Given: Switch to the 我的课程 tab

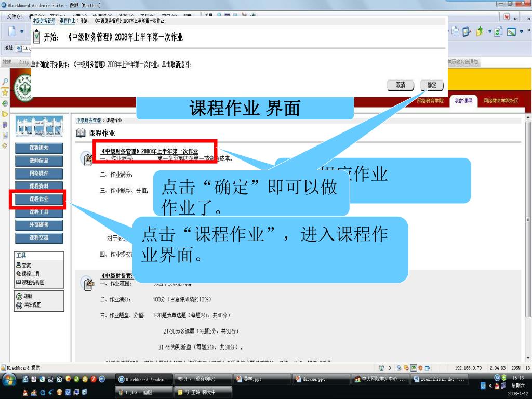Looking at the screenshot, I should [x=463, y=101].
